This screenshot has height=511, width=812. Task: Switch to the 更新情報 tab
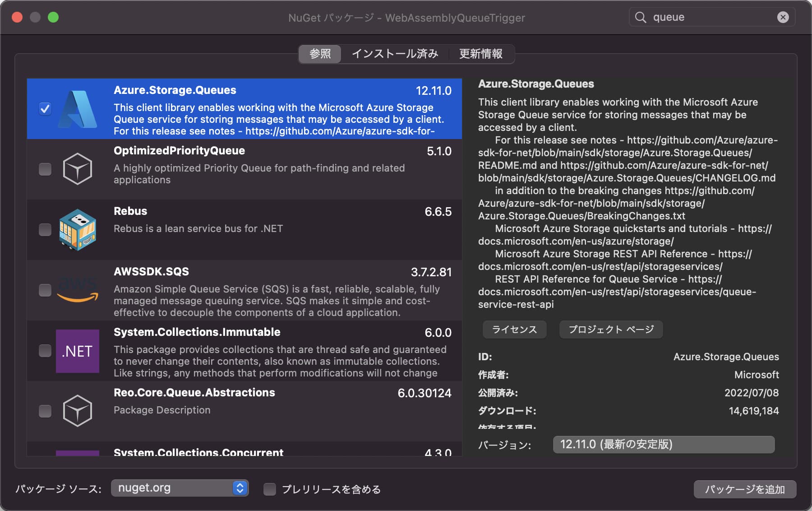(x=481, y=54)
